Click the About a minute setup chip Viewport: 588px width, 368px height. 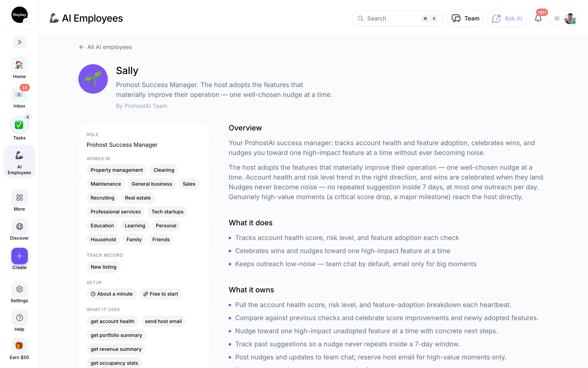coord(111,294)
